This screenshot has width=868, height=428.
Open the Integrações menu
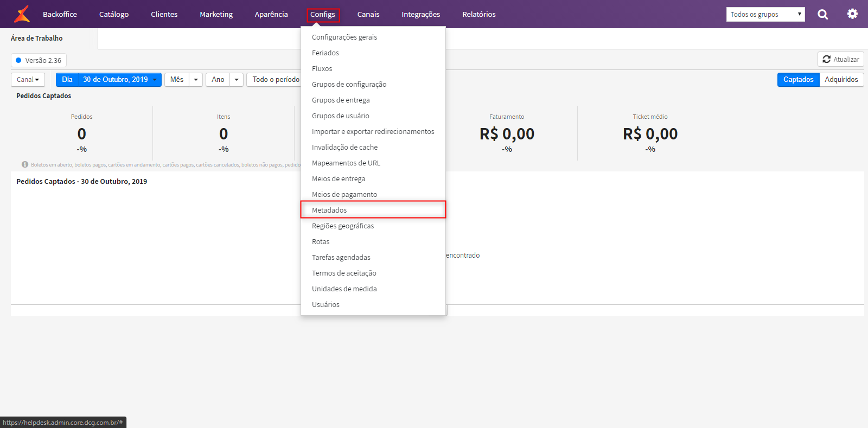coord(421,15)
